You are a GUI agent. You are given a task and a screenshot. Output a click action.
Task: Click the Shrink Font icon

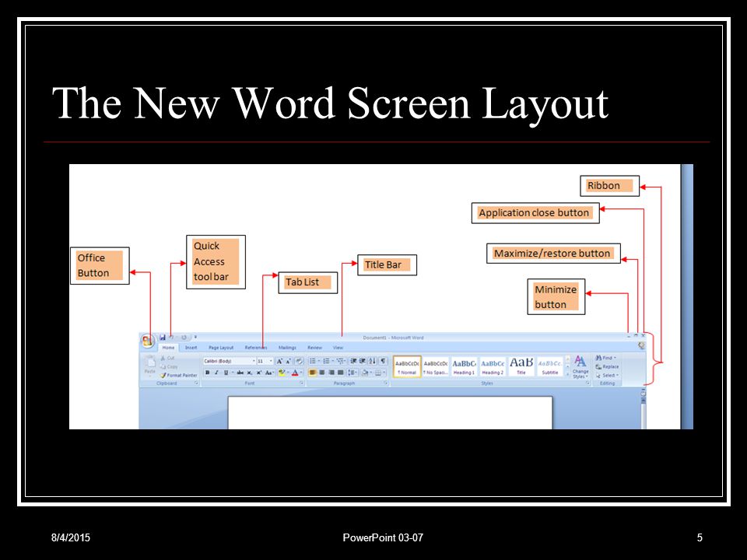pos(289,362)
